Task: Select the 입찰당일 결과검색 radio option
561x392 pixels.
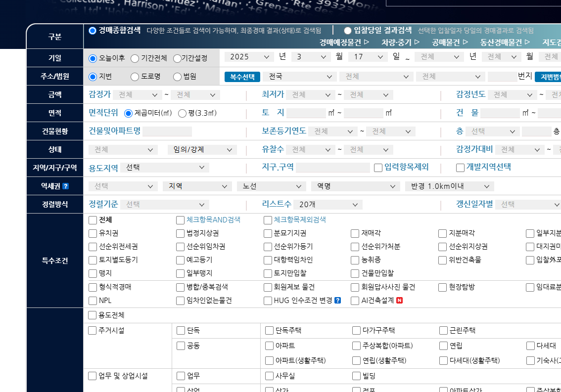Action: tap(347, 31)
